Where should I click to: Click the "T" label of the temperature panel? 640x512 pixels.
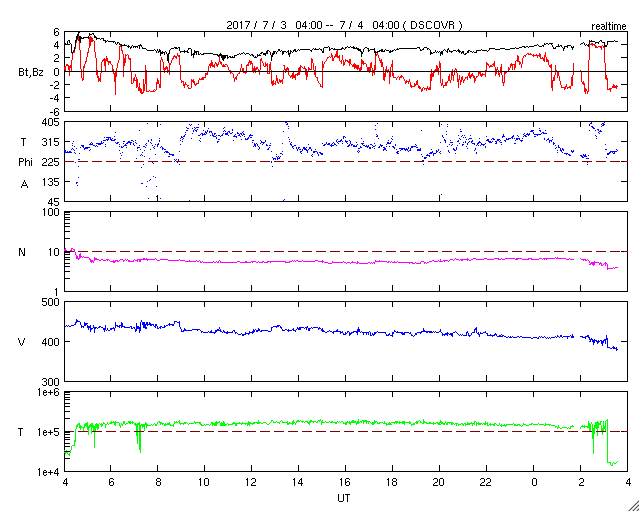pos(20,432)
